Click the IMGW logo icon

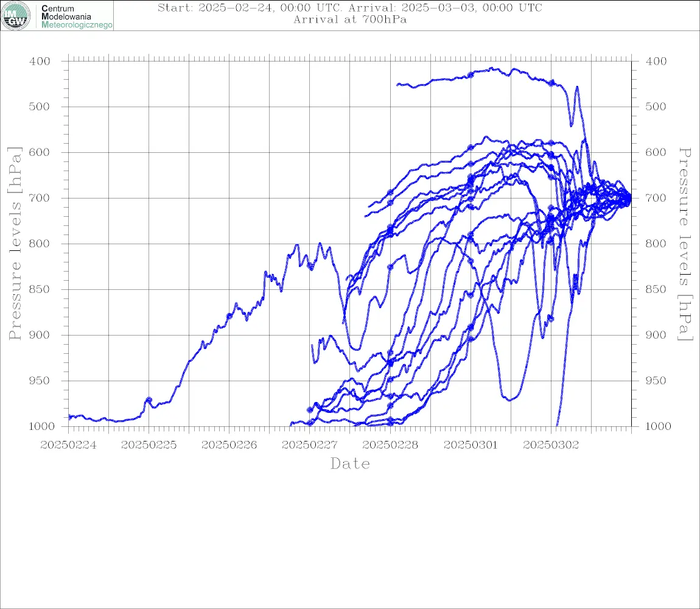pos(16,16)
